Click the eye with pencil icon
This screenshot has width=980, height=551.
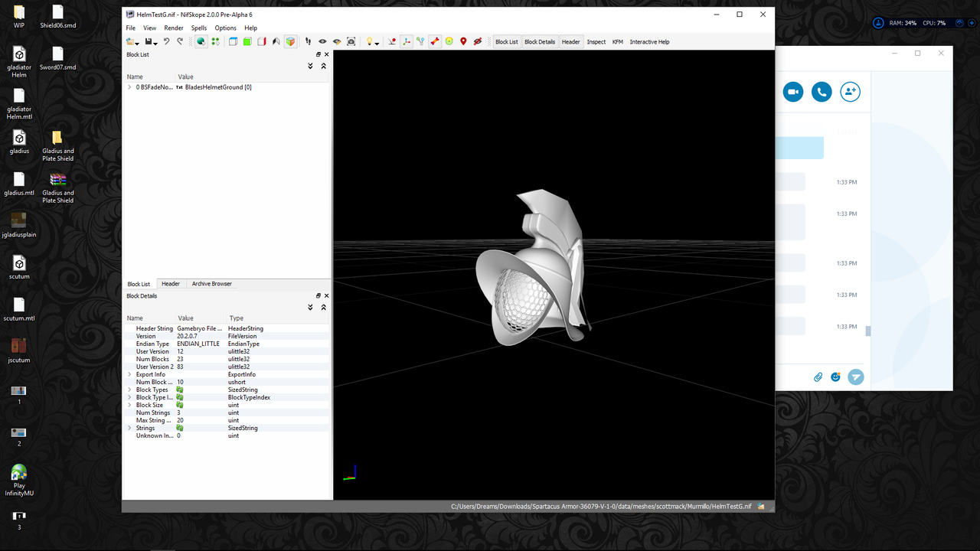pos(337,41)
